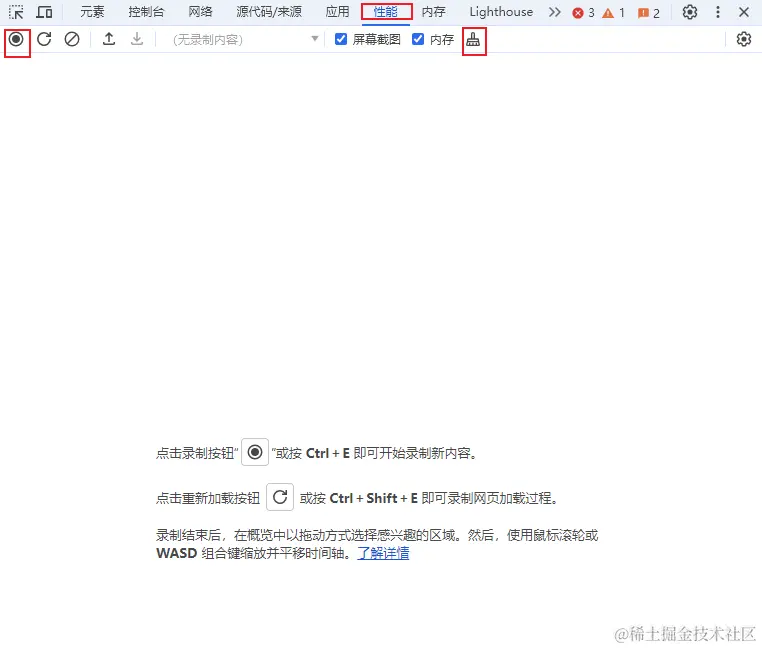Click the orange warning count badge
762x649 pixels.
[x=613, y=13]
